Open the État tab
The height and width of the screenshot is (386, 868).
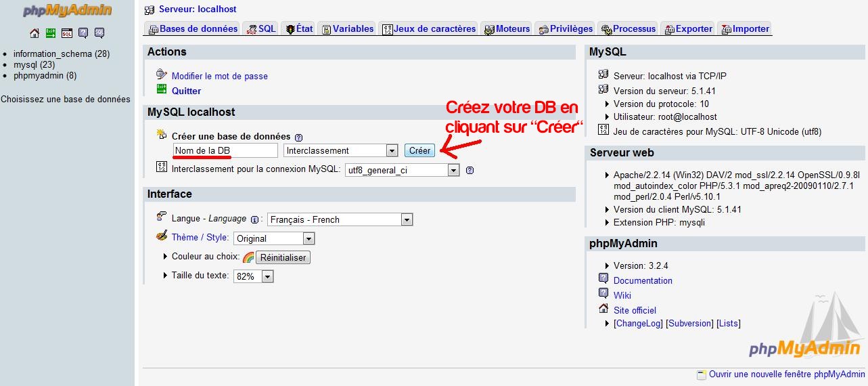pyautogui.click(x=298, y=29)
